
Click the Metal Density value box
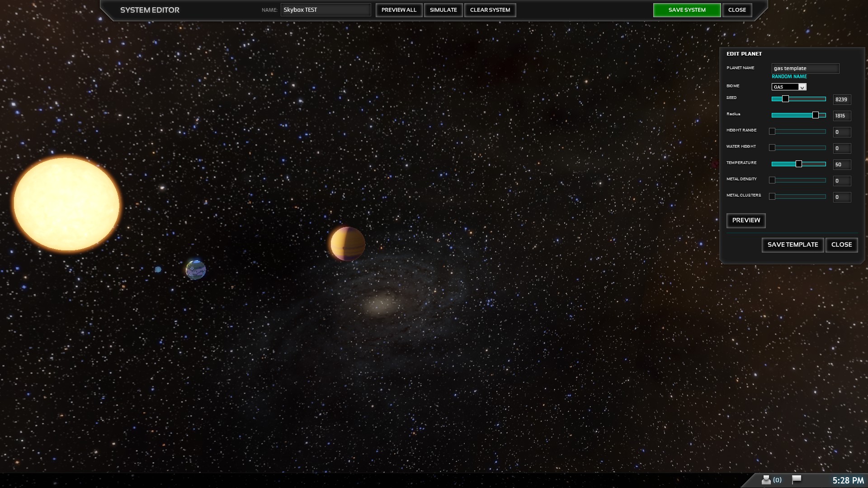pyautogui.click(x=842, y=181)
